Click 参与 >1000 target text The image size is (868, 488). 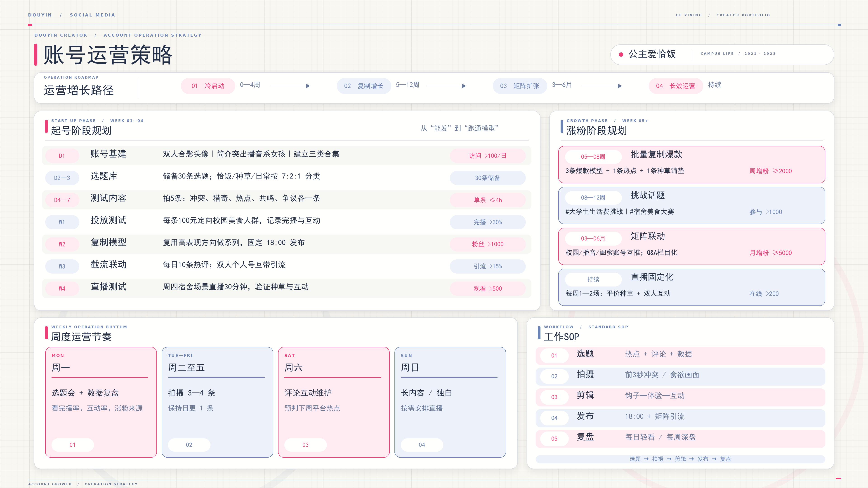[766, 212]
